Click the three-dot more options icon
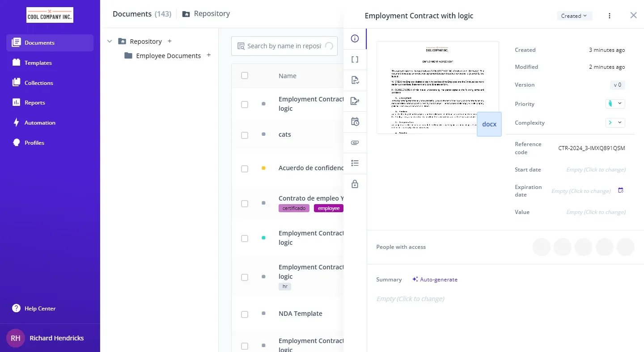The width and height of the screenshot is (644, 352). click(610, 16)
